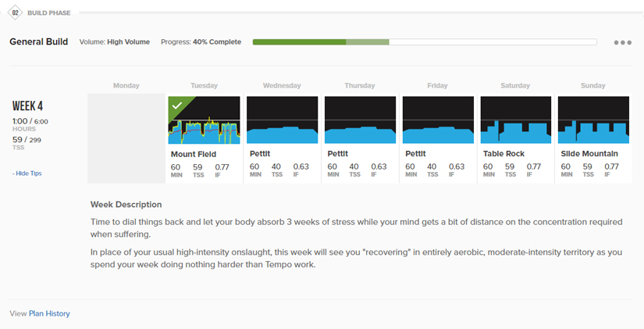This screenshot has width=644, height=329.
Task: Open Thursday's Pettit workout graph
Action: pyautogui.click(x=360, y=120)
